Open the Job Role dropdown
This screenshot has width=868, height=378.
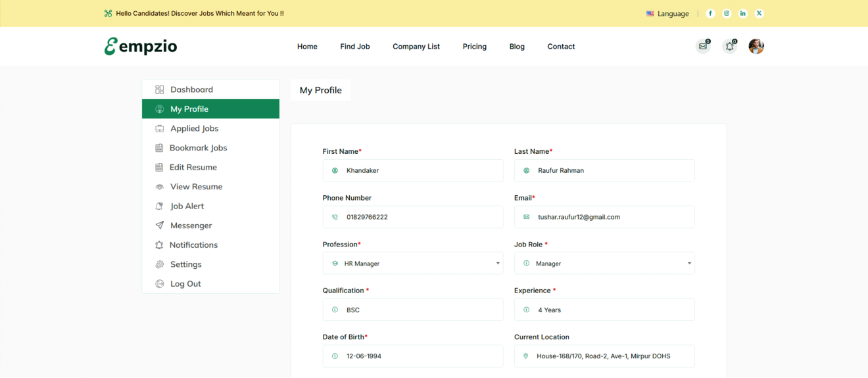(604, 263)
